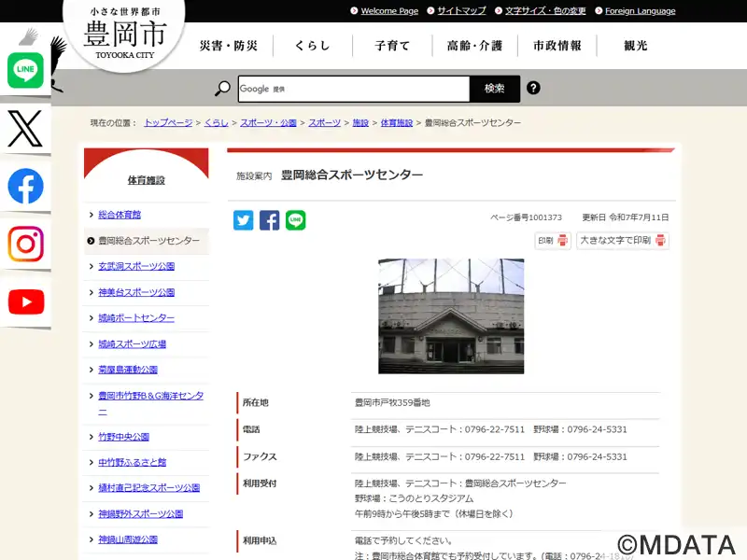Open the 子育て navigation menu

pyautogui.click(x=392, y=46)
